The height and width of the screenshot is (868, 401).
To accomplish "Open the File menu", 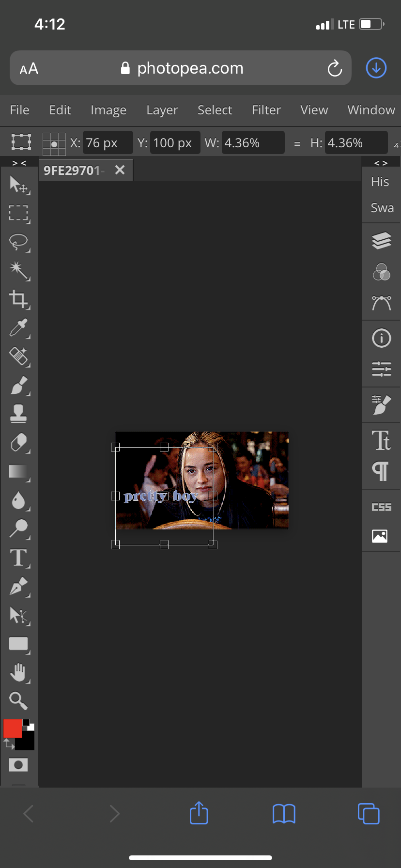I will click(x=20, y=110).
